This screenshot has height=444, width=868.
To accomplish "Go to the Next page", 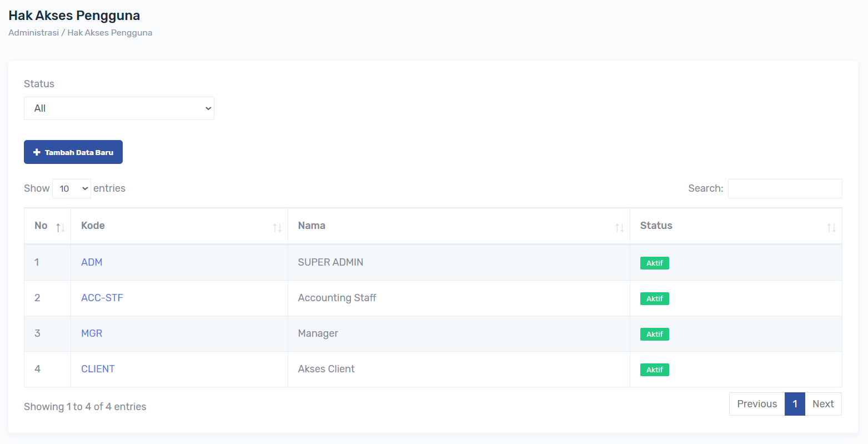I will pos(823,404).
